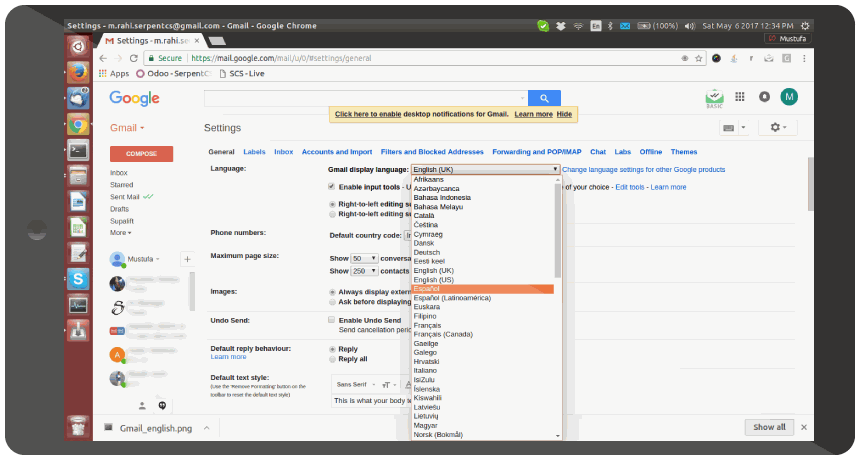Click the blue Gmail search button
Image resolution: width=860 pixels, height=460 pixels.
point(544,98)
